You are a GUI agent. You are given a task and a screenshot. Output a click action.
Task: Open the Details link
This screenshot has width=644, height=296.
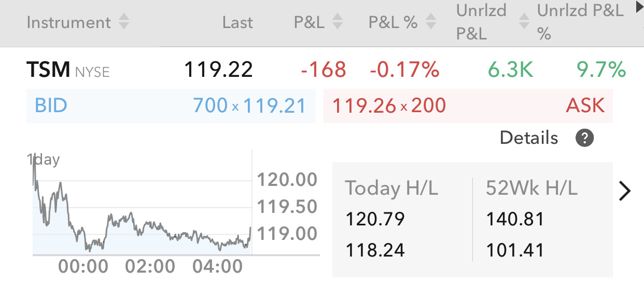point(529,138)
